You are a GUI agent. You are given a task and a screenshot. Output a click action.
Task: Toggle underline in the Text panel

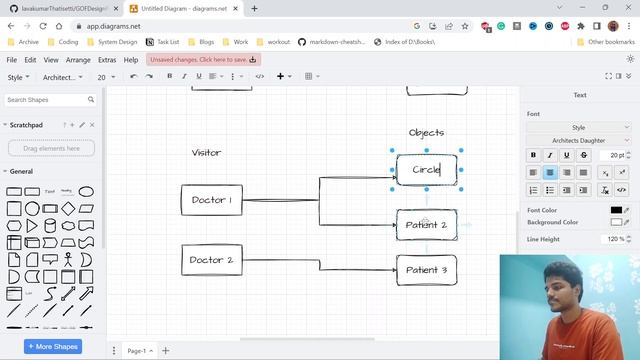(x=567, y=155)
